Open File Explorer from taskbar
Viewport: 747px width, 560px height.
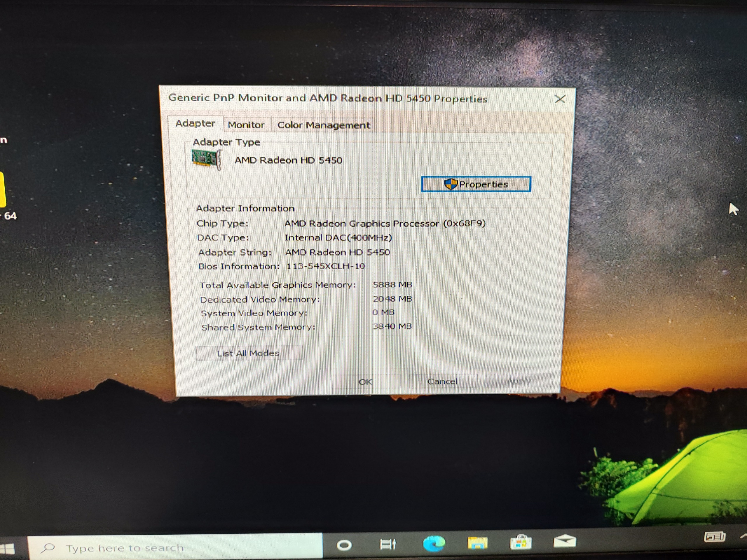pyautogui.click(x=477, y=543)
